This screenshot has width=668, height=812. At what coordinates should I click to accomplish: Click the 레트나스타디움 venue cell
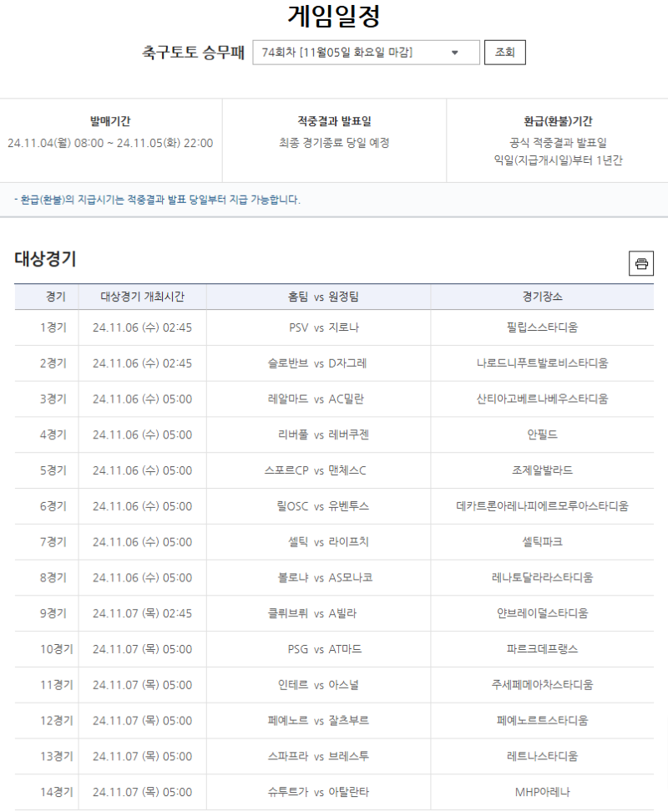tap(542, 756)
